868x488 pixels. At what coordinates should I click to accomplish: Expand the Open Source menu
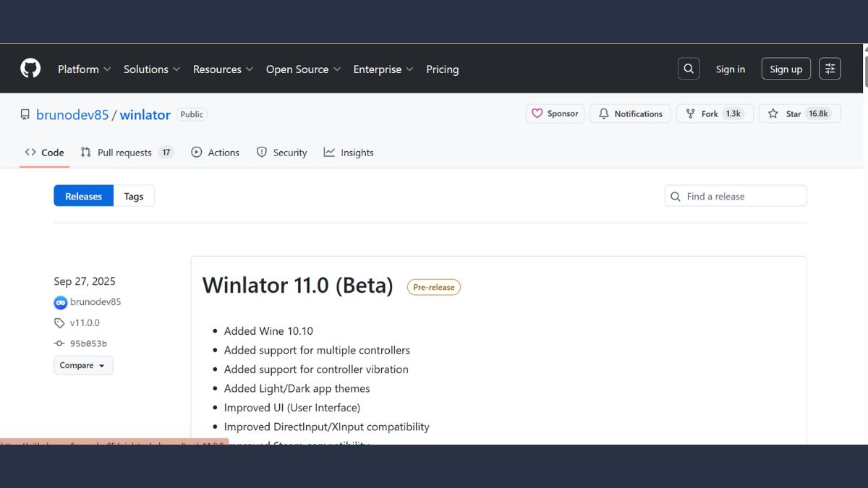pos(304,69)
